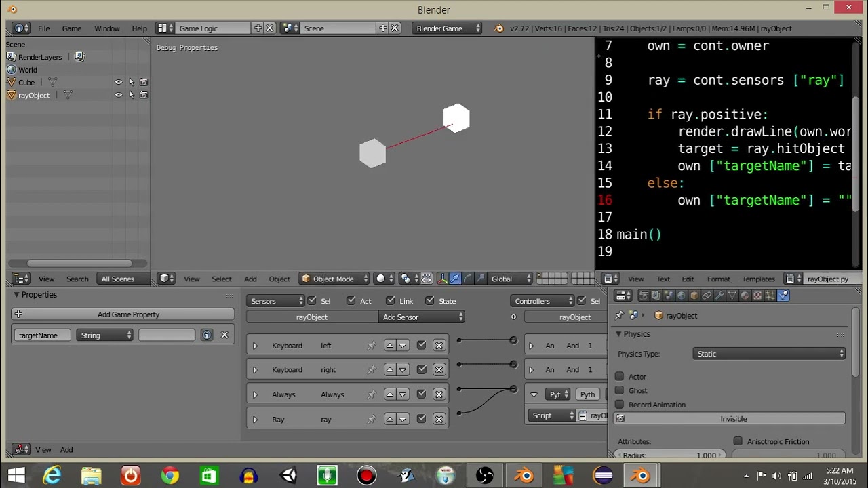Viewport: 868px width, 488px height.
Task: Edit the targetName value field
Action: point(167,335)
